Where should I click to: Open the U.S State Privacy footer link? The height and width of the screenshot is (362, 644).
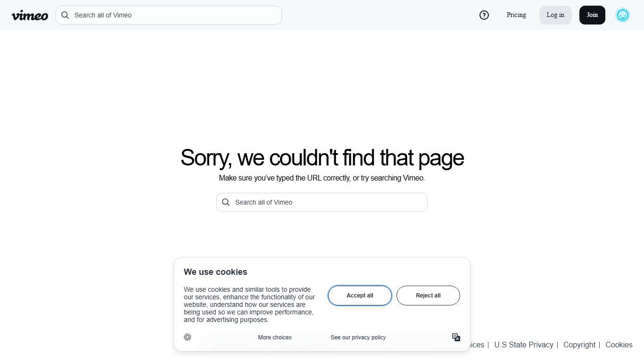pyautogui.click(x=523, y=345)
